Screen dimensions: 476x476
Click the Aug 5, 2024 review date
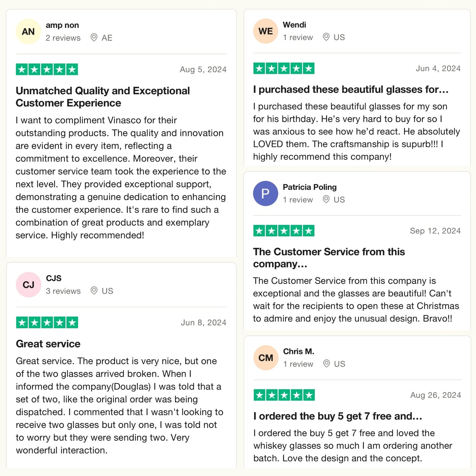(x=203, y=70)
